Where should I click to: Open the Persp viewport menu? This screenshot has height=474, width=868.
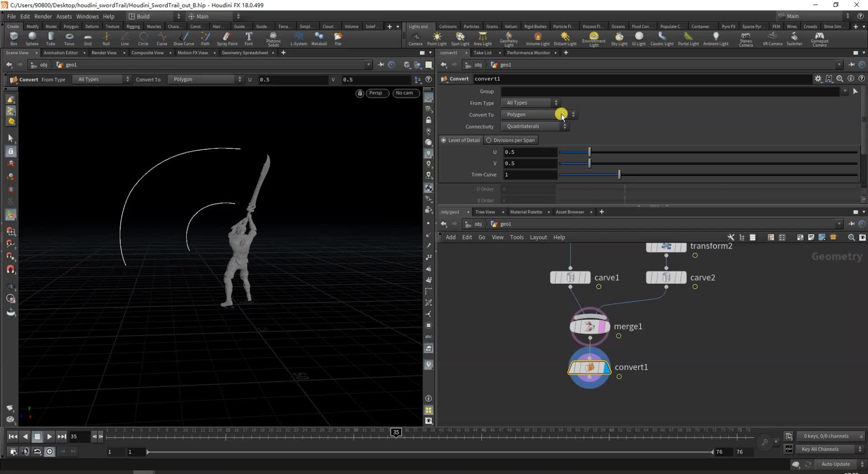(377, 93)
